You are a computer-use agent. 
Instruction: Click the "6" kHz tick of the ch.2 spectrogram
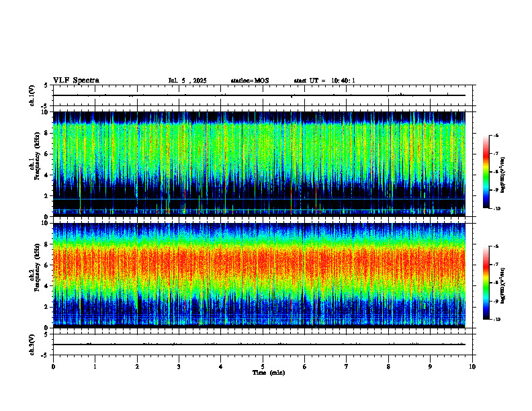47,265
